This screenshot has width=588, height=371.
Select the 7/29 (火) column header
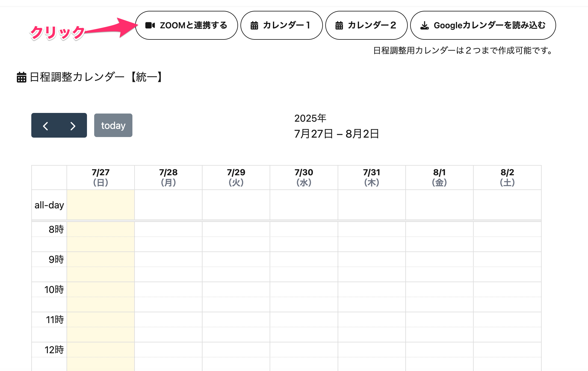(x=236, y=177)
